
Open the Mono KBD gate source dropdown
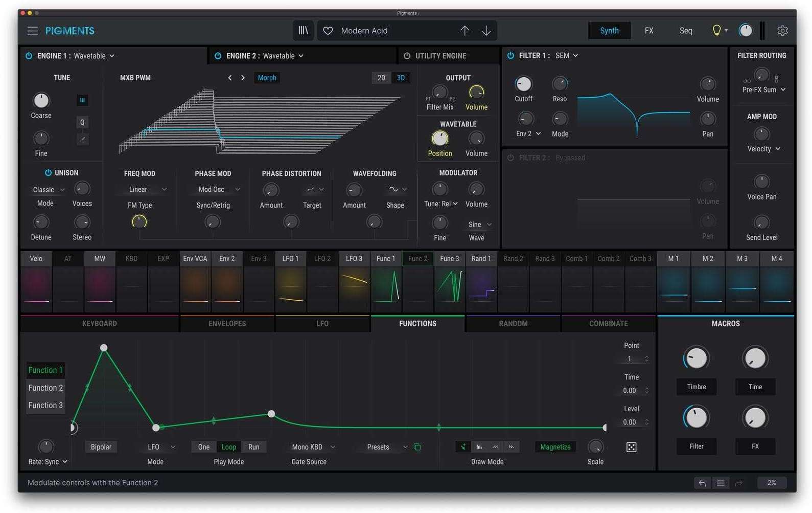313,447
